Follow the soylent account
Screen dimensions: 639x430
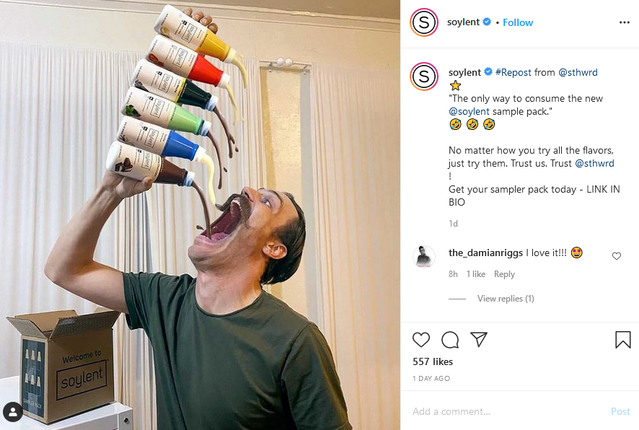(518, 22)
